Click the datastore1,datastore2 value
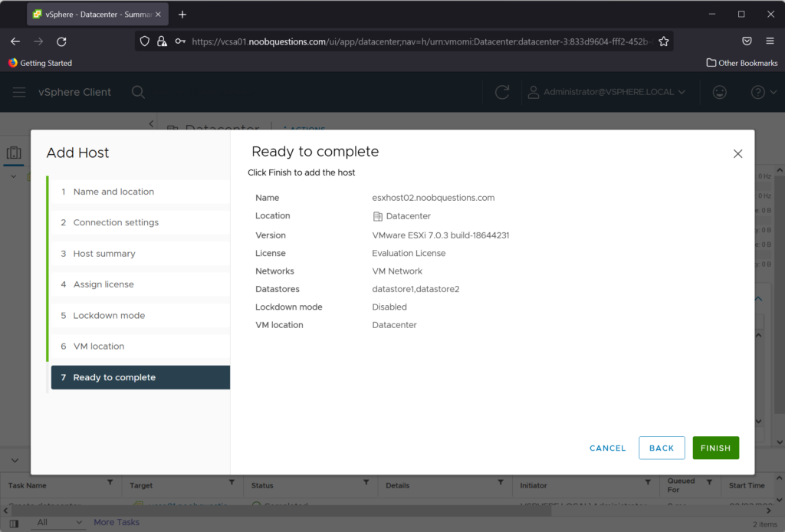This screenshot has height=532, width=785. [x=415, y=289]
